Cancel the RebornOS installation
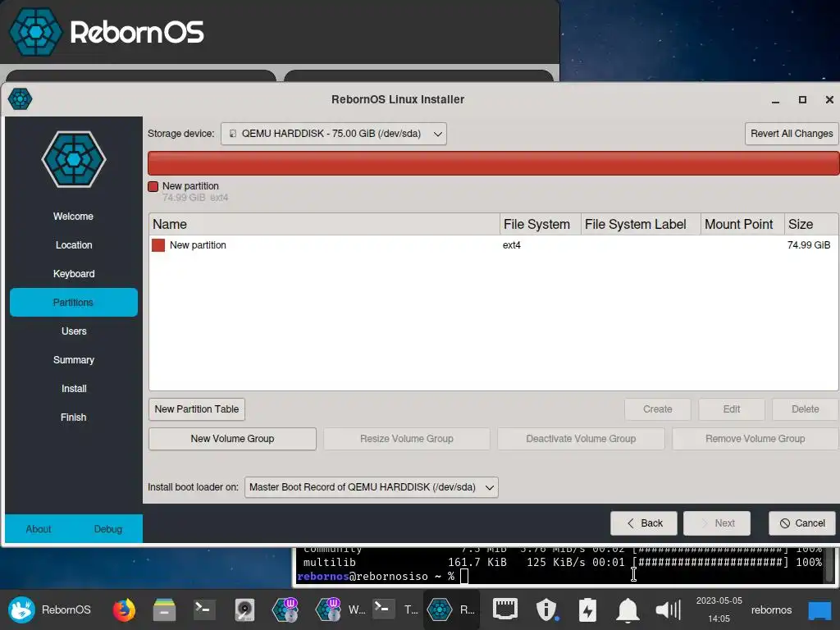Screen dimensions: 840x630 (x=802, y=523)
